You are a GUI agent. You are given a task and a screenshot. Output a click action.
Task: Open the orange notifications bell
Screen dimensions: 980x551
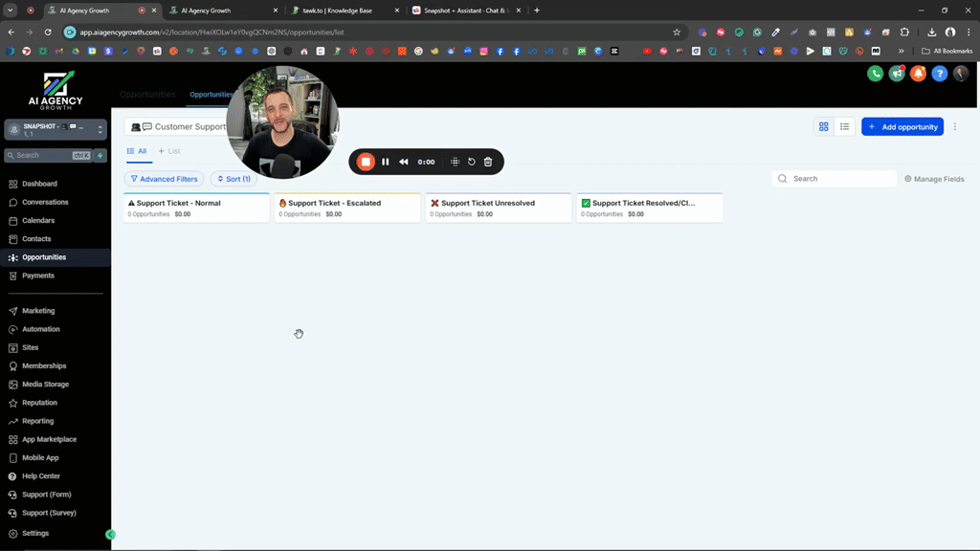pos(918,73)
